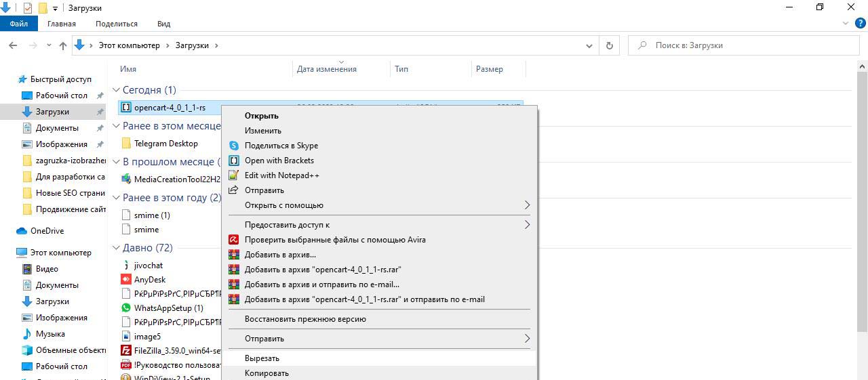This screenshot has height=380, width=868.
Task: Click the refresh button next to address bar
Action: coord(609,45)
